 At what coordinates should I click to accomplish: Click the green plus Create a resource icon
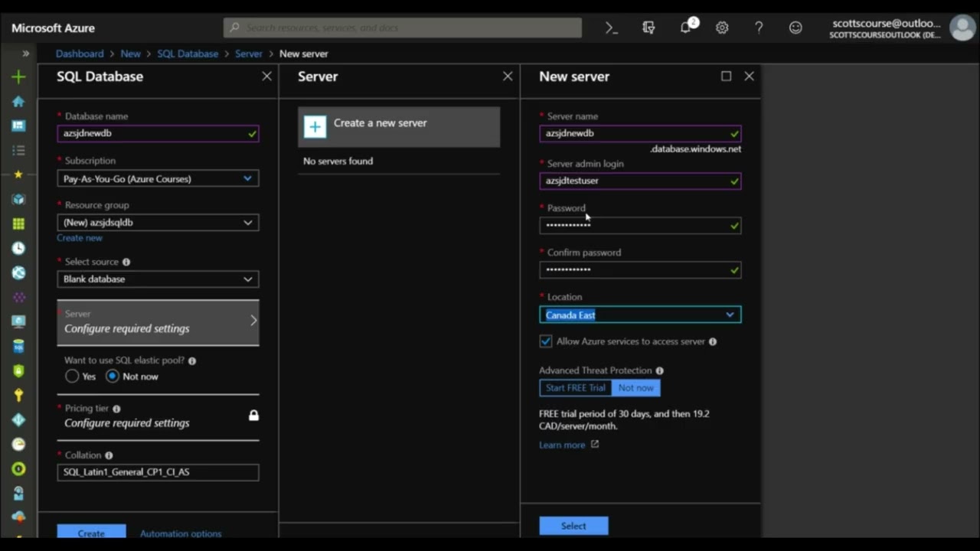18,77
